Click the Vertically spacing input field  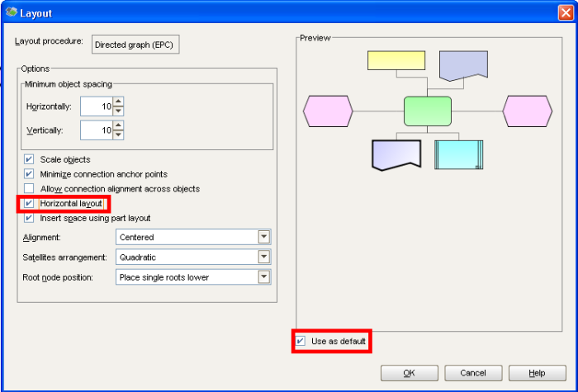pos(97,130)
